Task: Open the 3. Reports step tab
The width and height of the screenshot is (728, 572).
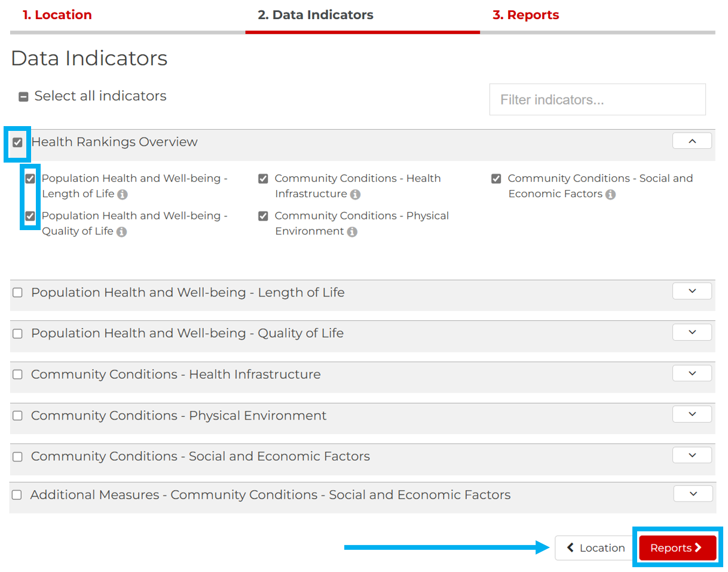Action: pos(526,15)
